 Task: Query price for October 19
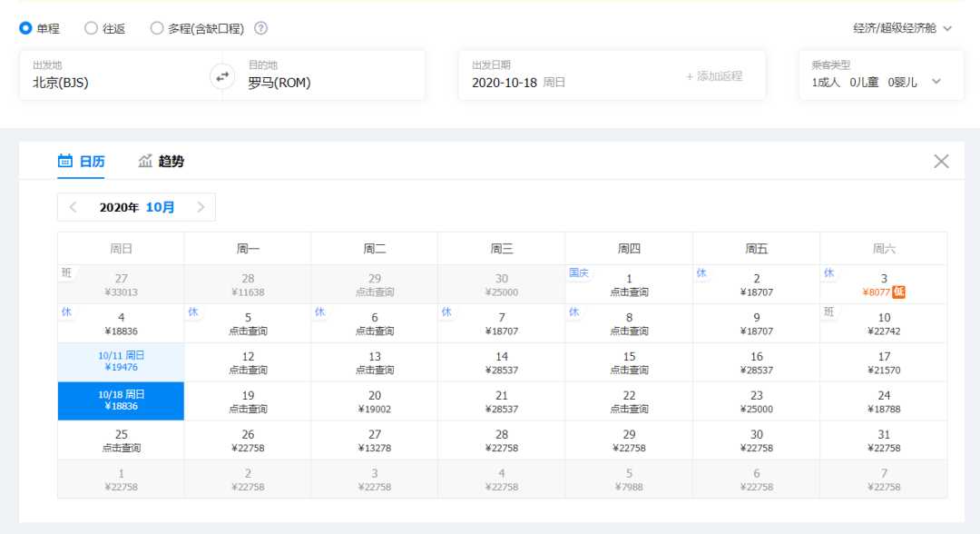[248, 400]
